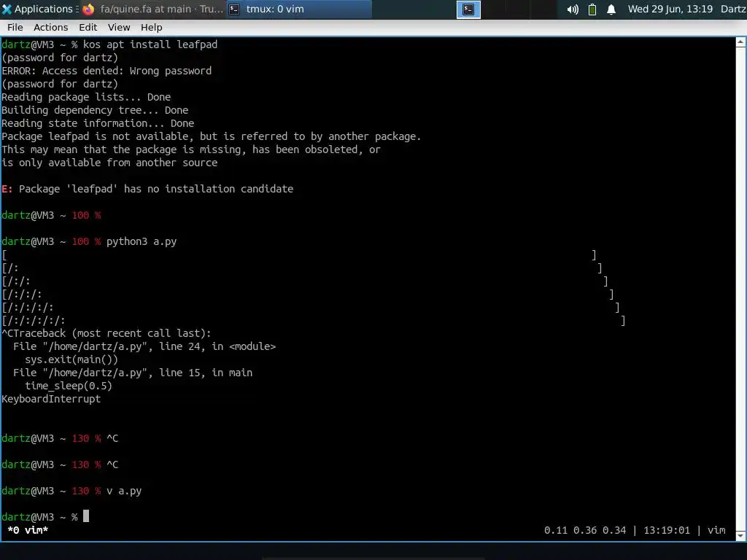Click the highlighted terminal launcher icon in panel
The height and width of the screenshot is (560, 747).
point(468,9)
